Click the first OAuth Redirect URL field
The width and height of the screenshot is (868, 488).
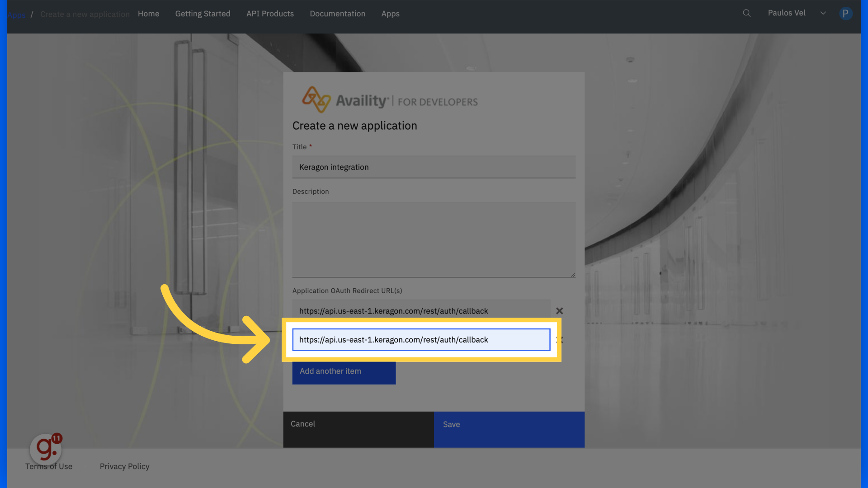pos(421,311)
